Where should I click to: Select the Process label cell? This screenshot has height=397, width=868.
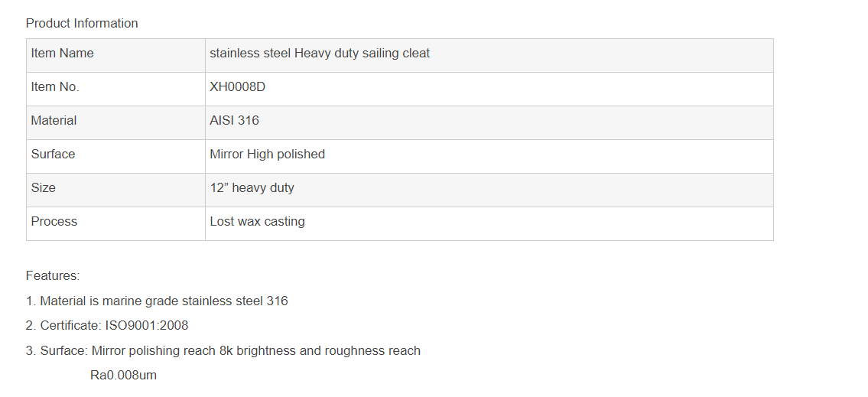click(54, 222)
